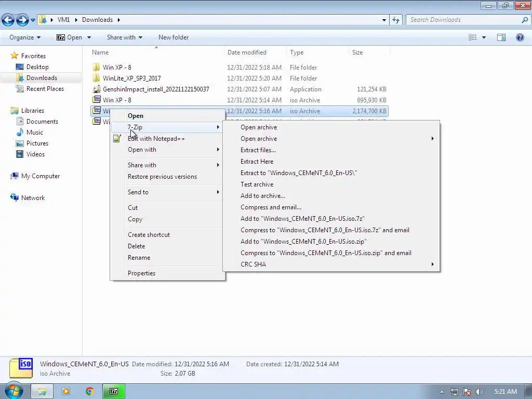
Task: Open the dropdown arrow next to Open
Action: [x=89, y=37]
